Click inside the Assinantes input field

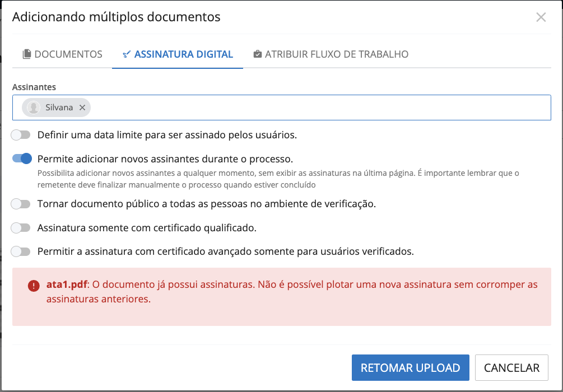coord(319,108)
